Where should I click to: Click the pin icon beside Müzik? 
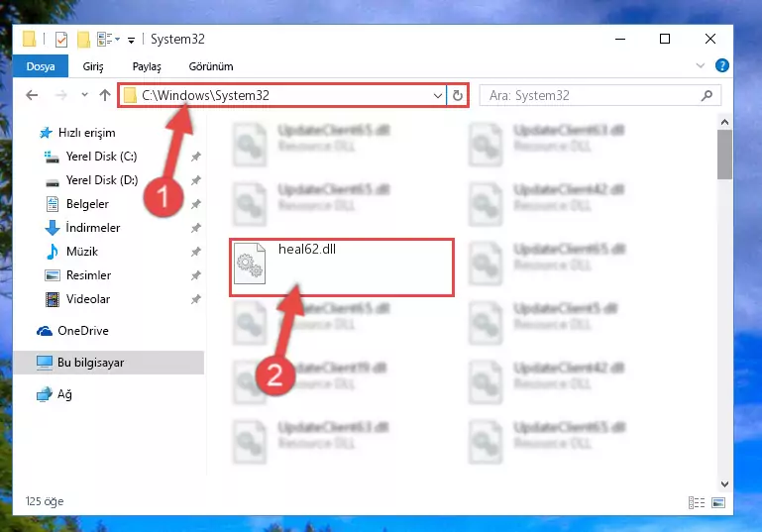195,252
